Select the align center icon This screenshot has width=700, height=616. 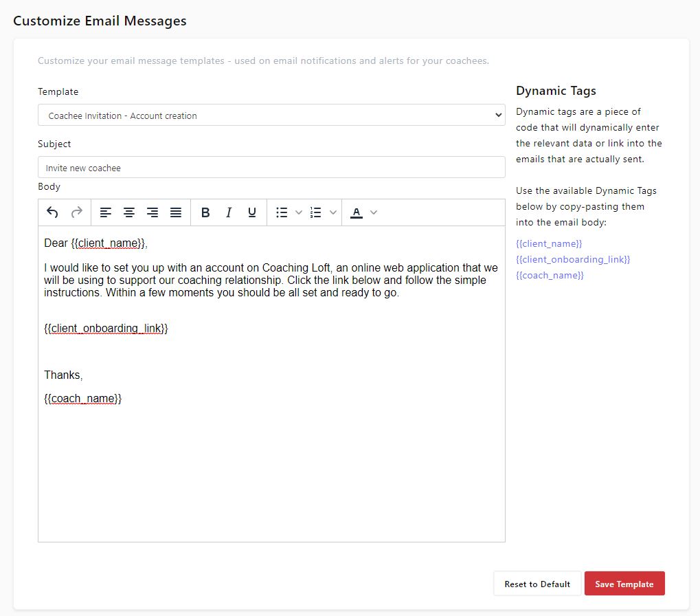pos(129,212)
